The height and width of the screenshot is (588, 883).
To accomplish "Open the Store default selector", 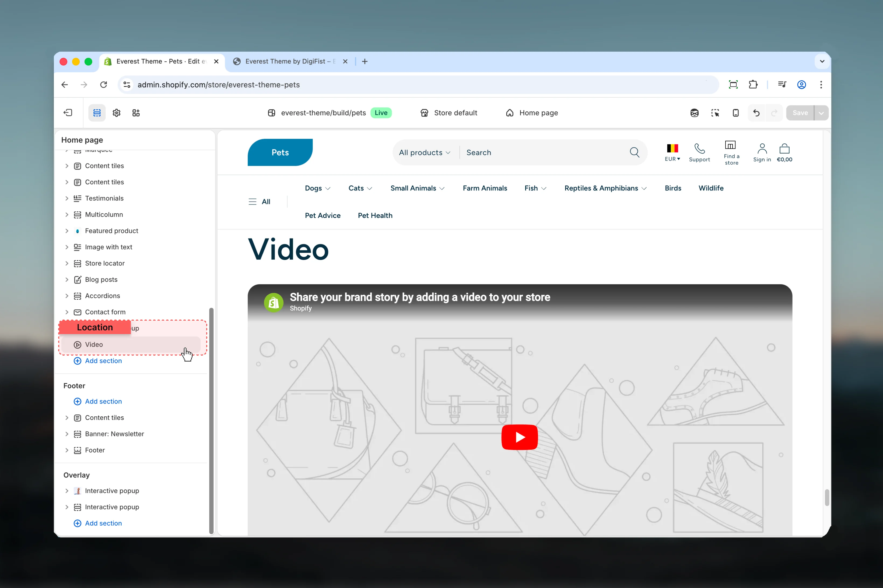I will [x=448, y=113].
